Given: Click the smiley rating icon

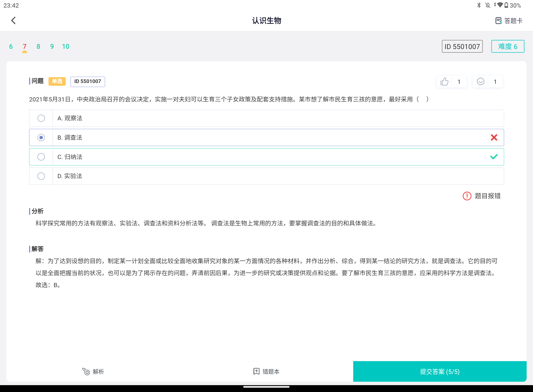Looking at the screenshot, I should point(481,82).
